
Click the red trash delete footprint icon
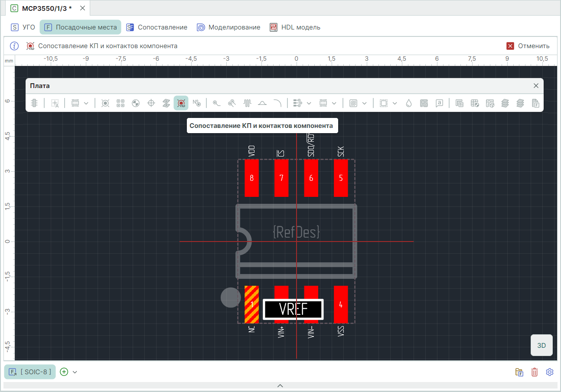[x=535, y=372]
